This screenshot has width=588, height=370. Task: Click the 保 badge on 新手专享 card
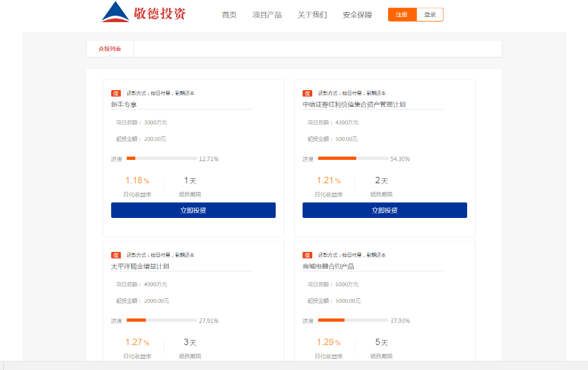[116, 93]
